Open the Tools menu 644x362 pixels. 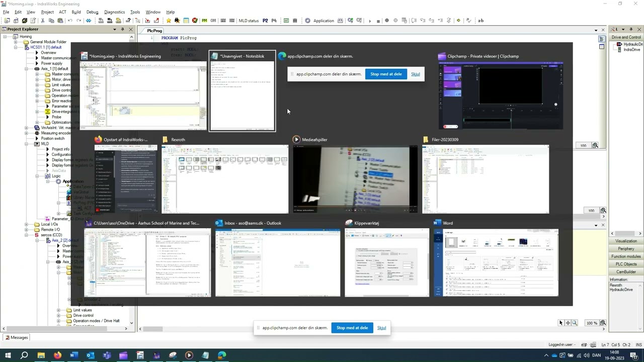point(135,12)
